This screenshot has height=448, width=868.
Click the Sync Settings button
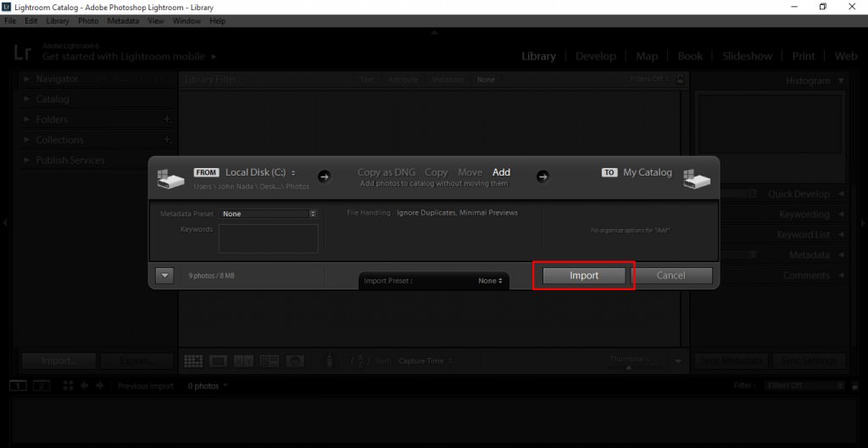pyautogui.click(x=809, y=361)
